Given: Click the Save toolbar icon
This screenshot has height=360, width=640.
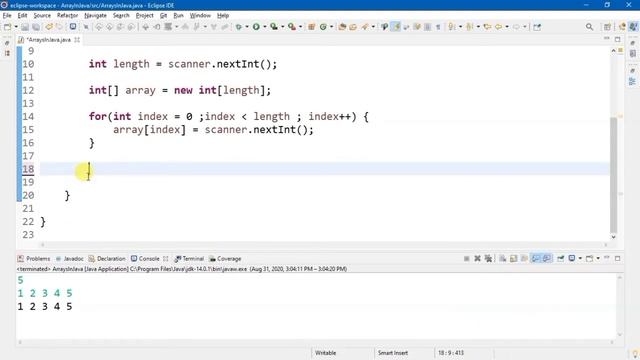Looking at the screenshot, I should 25,27.
